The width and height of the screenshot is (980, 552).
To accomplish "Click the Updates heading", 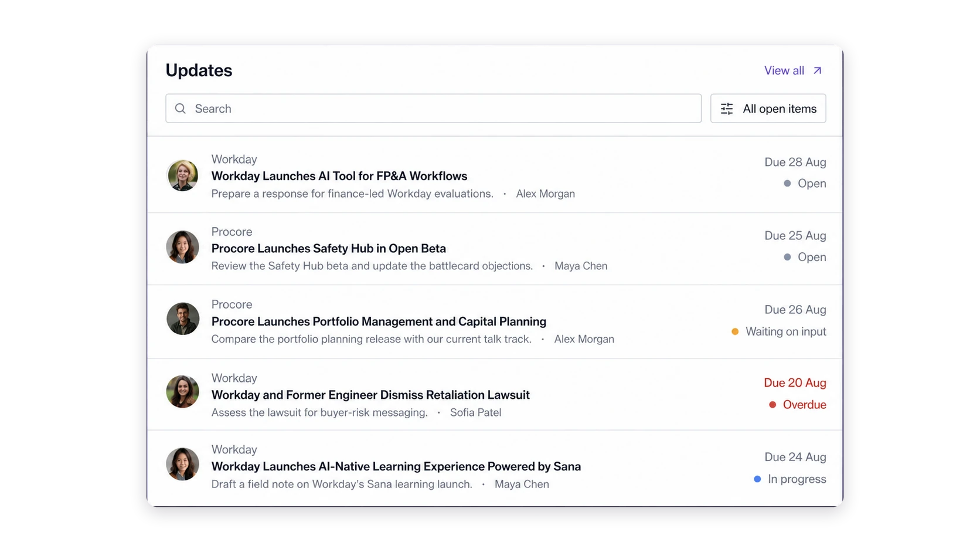I will pyautogui.click(x=199, y=70).
